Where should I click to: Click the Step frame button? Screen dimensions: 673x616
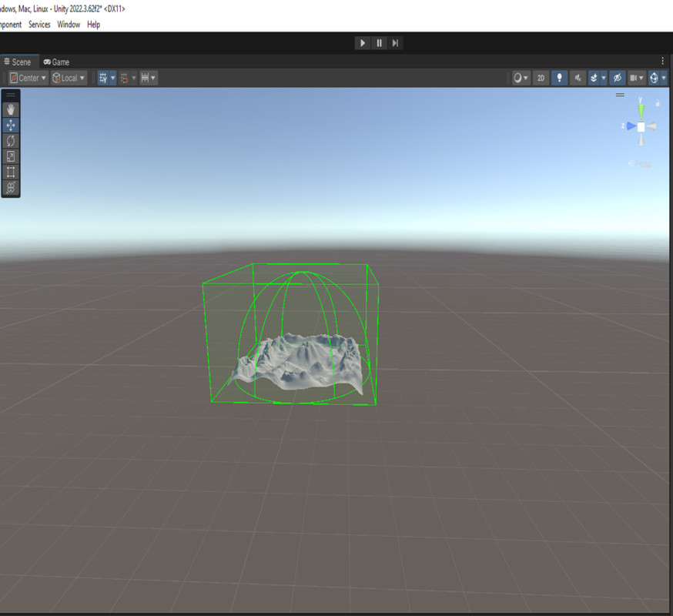(x=395, y=43)
